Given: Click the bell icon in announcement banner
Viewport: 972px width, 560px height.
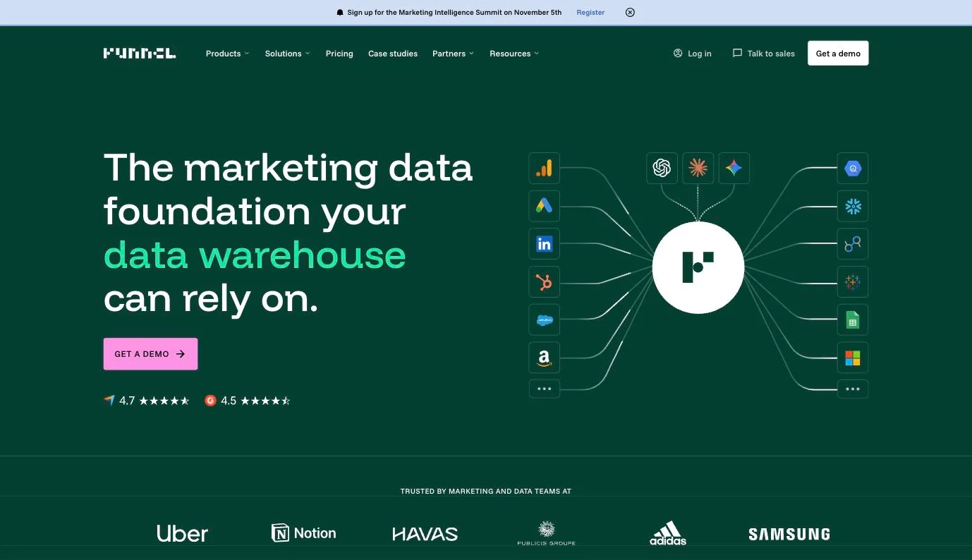Looking at the screenshot, I should pyautogui.click(x=340, y=13).
